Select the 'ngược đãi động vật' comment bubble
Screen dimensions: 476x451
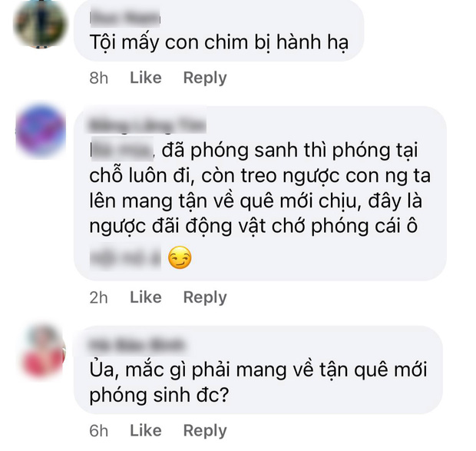tap(260, 194)
